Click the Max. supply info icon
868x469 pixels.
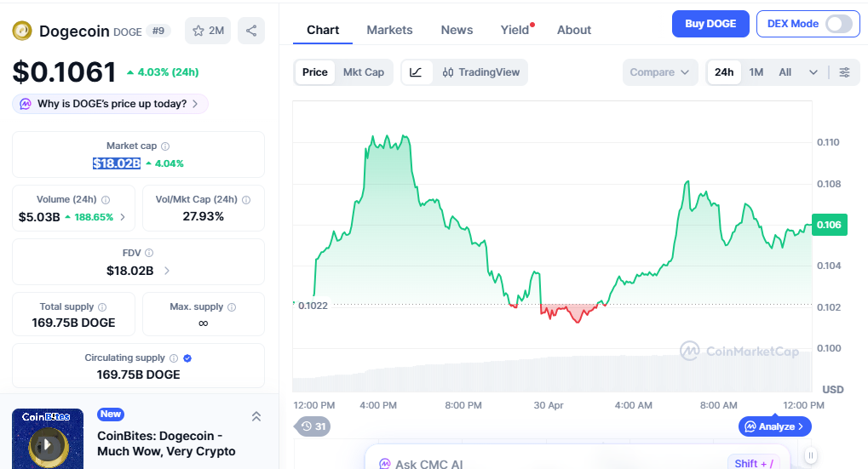[x=232, y=307]
